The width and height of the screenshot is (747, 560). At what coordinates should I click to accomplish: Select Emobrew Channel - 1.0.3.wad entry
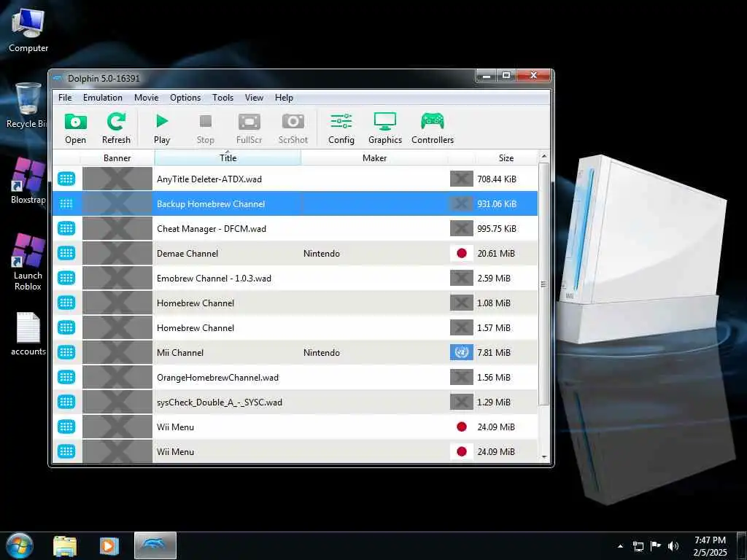[x=295, y=278]
